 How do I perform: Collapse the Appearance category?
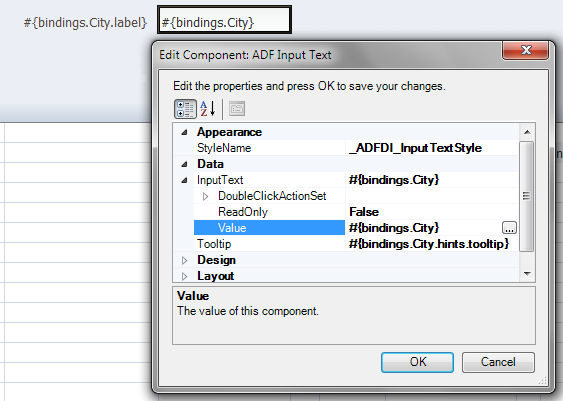click(x=184, y=132)
